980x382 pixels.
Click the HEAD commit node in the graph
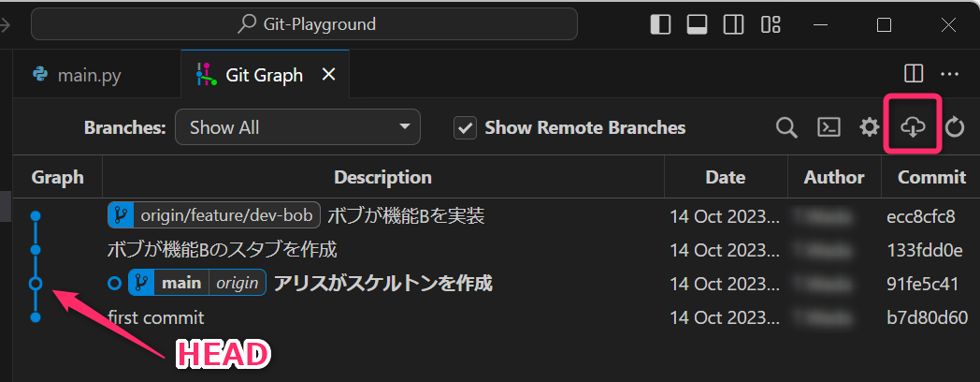36,283
